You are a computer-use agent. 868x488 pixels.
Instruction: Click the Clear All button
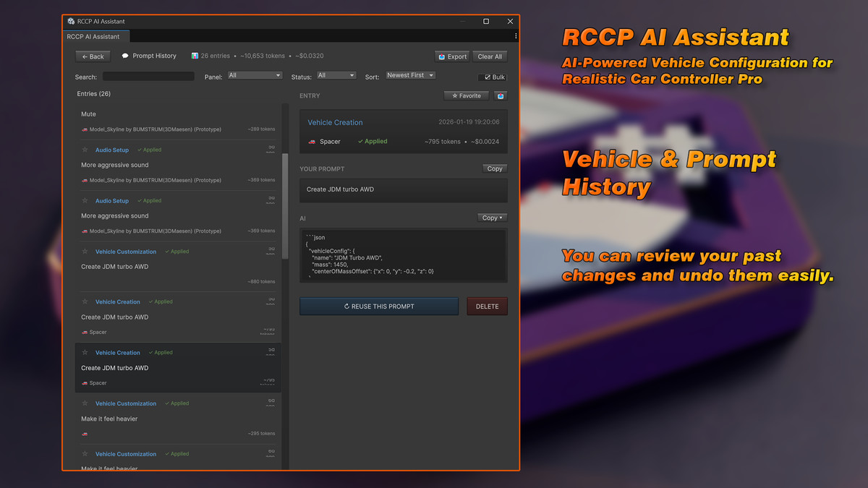[490, 56]
